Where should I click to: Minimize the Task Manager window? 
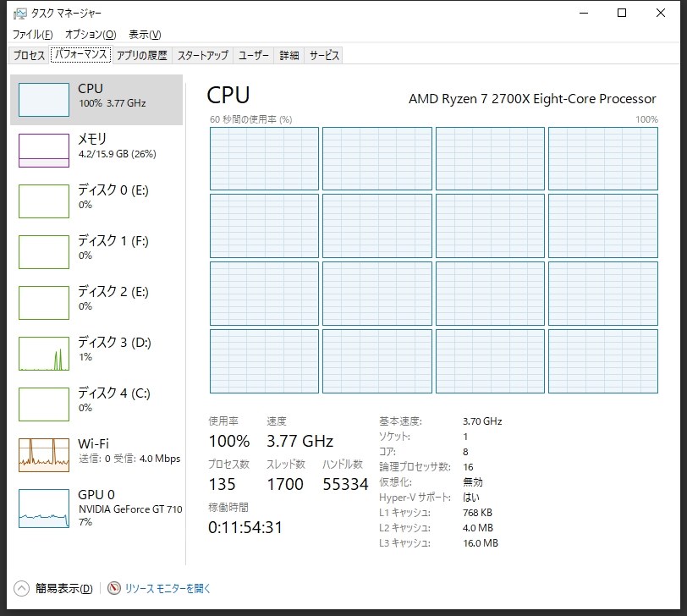584,14
